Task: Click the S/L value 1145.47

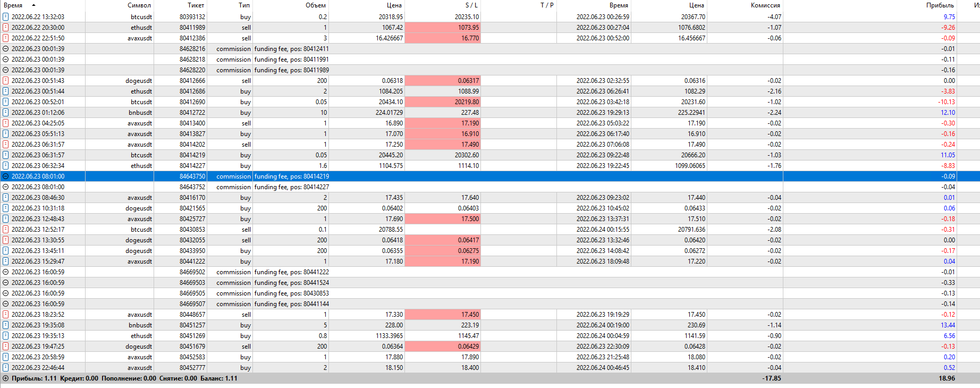Action: (x=470, y=336)
